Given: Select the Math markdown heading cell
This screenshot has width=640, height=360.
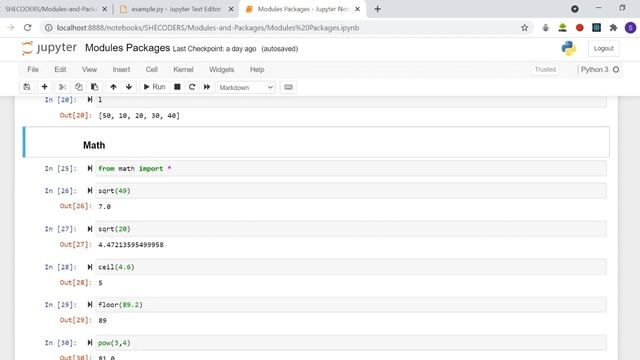Looking at the screenshot, I should point(316,142).
